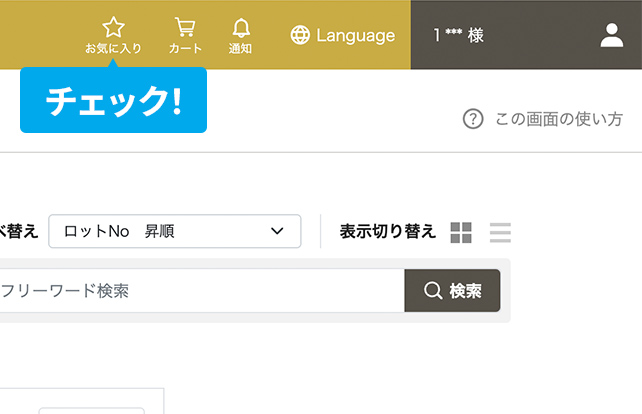The height and width of the screenshot is (414, 642).
Task: Open the shopping cart (カート)
Action: click(185, 35)
